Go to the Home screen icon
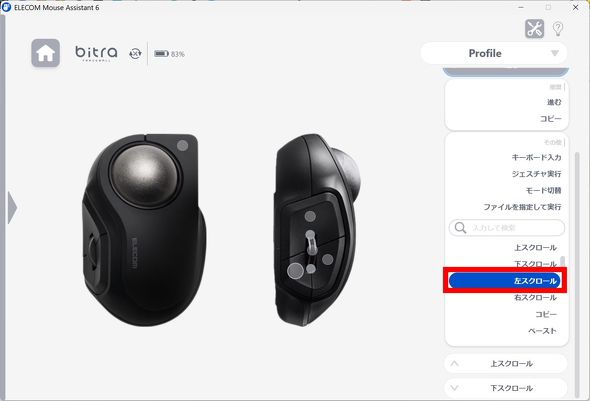The width and height of the screenshot is (590, 401). coord(45,53)
